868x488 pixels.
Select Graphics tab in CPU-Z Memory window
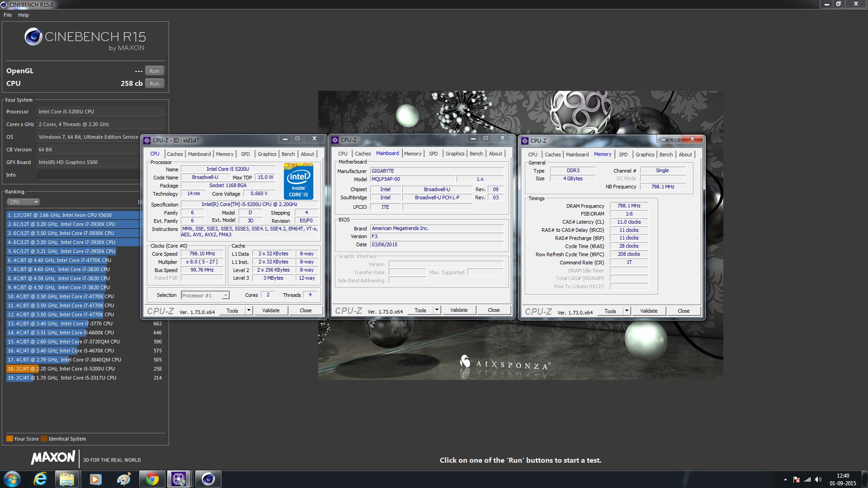coord(645,155)
